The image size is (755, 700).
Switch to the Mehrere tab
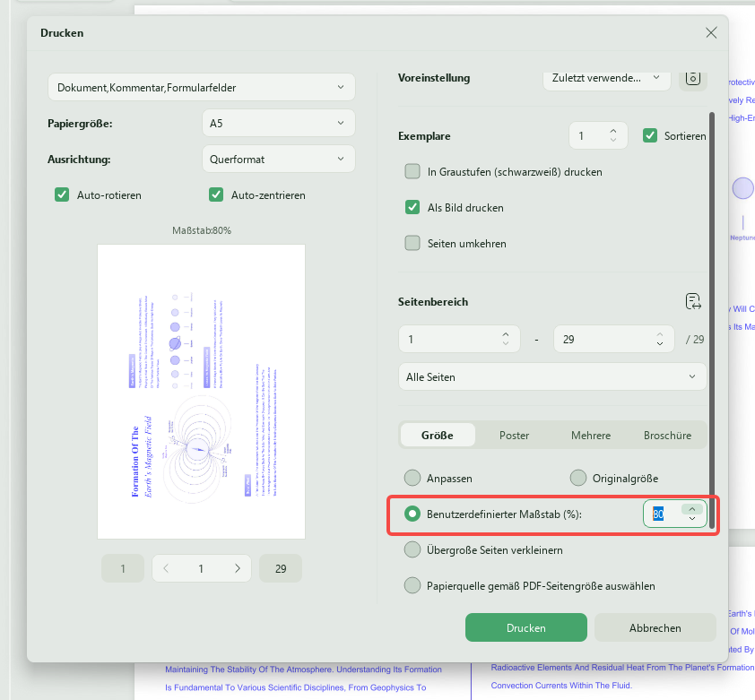click(x=591, y=436)
